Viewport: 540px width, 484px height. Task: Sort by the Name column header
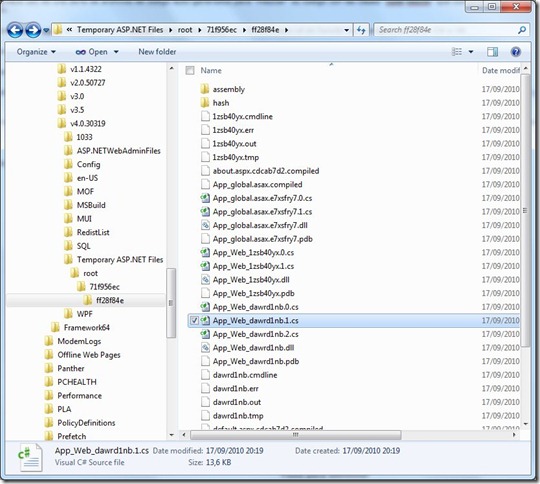[x=211, y=70]
